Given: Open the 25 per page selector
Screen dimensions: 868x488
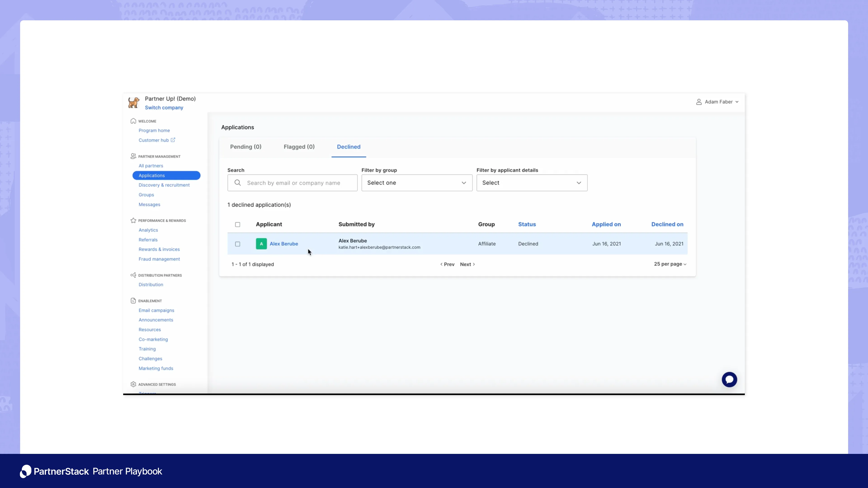Looking at the screenshot, I should (670, 264).
